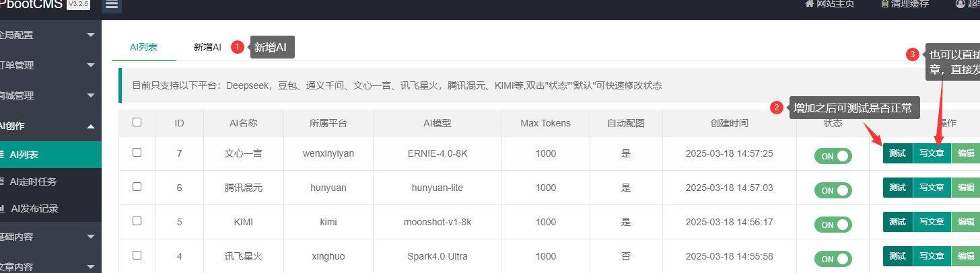
Task: Expand the 订单管理 sidebar menu
Action: click(x=50, y=65)
